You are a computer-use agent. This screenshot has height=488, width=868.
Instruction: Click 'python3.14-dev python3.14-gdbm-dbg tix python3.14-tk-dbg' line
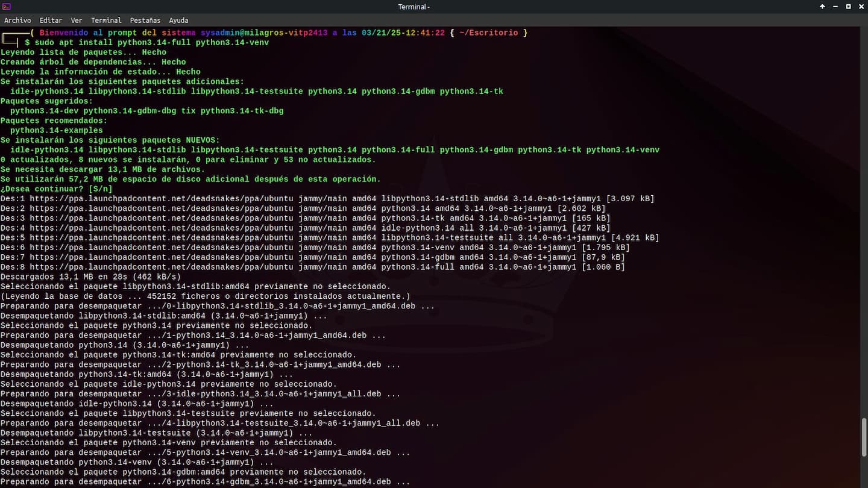pyautogui.click(x=146, y=111)
